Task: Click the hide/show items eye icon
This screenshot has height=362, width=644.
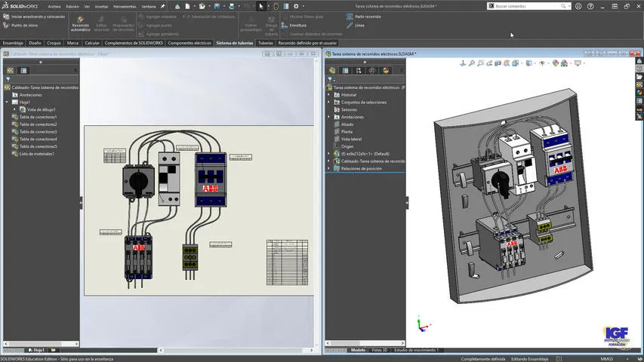Action: pos(542,63)
